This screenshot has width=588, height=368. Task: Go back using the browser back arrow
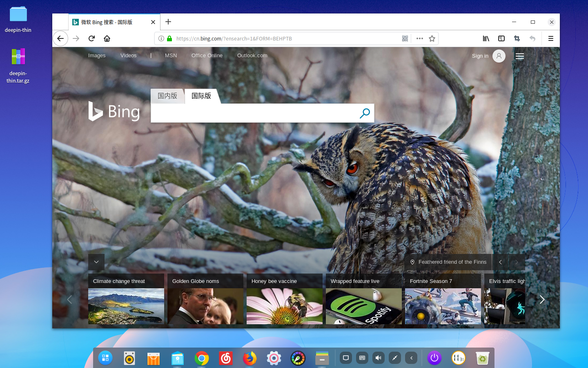click(60, 38)
